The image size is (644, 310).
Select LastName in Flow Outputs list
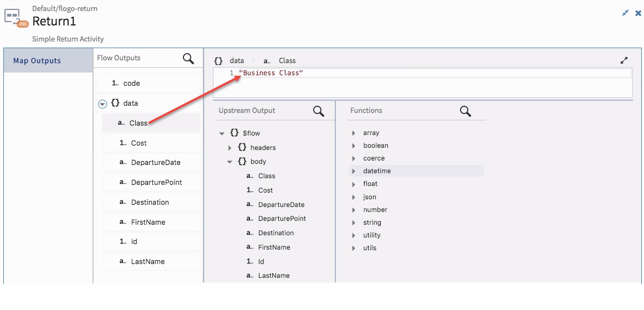152,262
